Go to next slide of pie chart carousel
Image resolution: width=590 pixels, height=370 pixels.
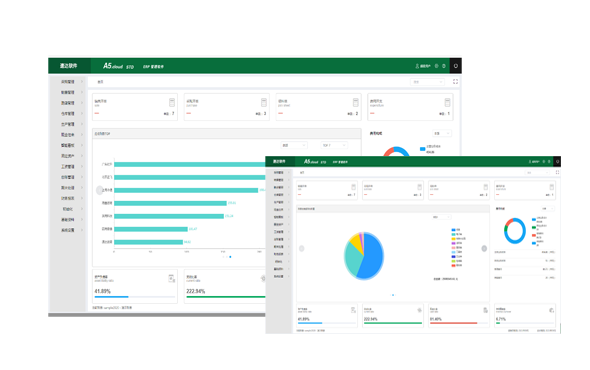[x=484, y=248]
